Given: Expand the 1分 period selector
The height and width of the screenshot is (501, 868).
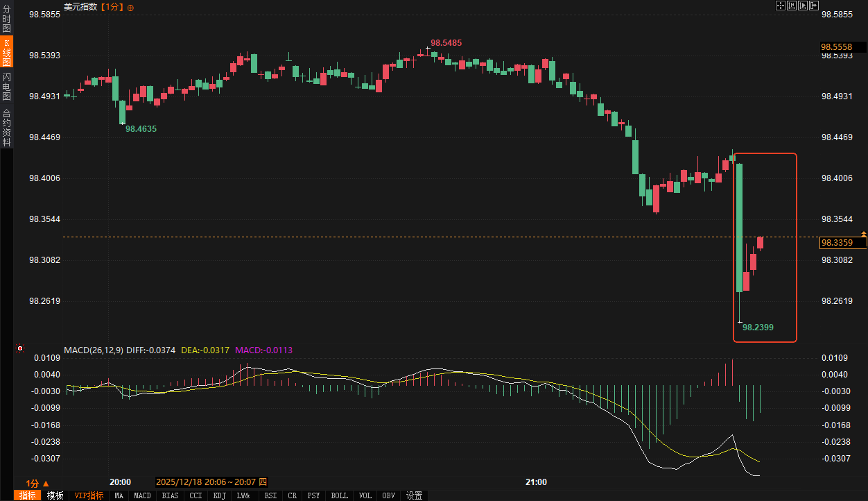Looking at the screenshot, I should (38, 483).
